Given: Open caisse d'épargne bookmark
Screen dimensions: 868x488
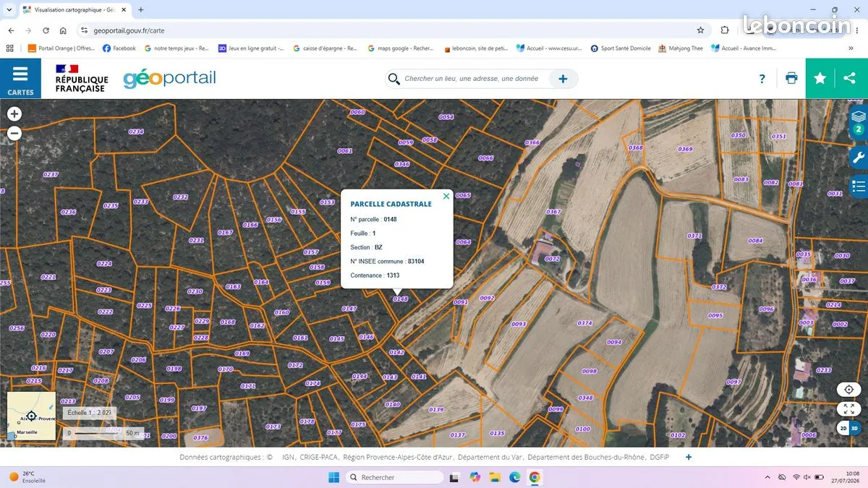Looking at the screenshot, I should point(325,48).
